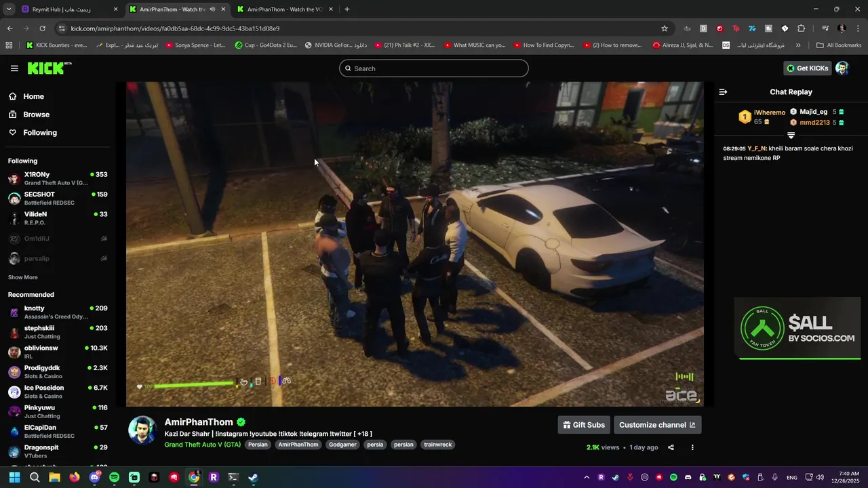Click Customize channel button
868x488 pixels.
[657, 425]
